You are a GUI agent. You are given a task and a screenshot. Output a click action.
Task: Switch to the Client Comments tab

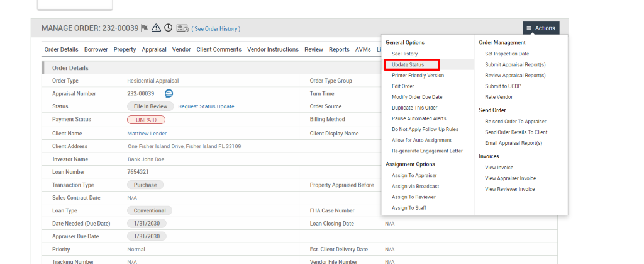tap(219, 49)
